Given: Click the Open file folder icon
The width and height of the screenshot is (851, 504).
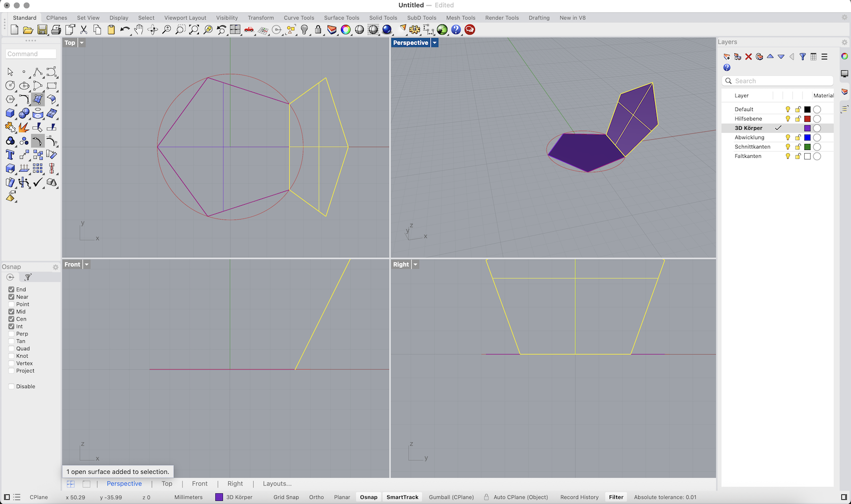Looking at the screenshot, I should (x=28, y=30).
